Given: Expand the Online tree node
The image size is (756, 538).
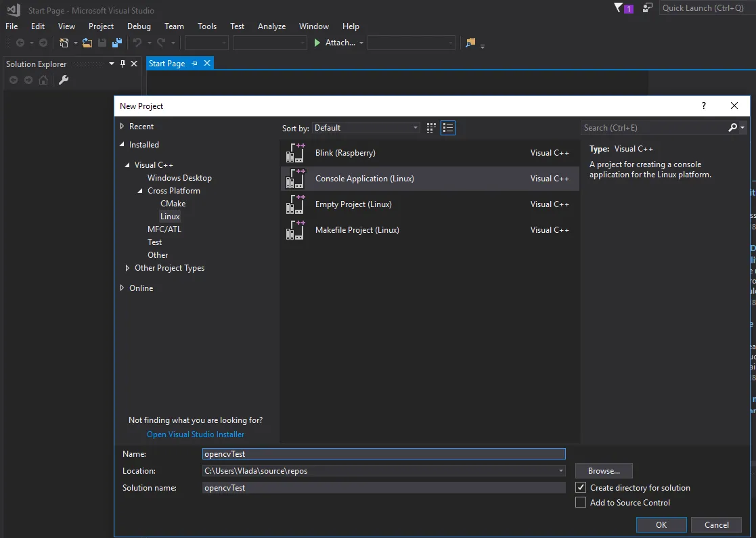Looking at the screenshot, I should pyautogui.click(x=122, y=288).
